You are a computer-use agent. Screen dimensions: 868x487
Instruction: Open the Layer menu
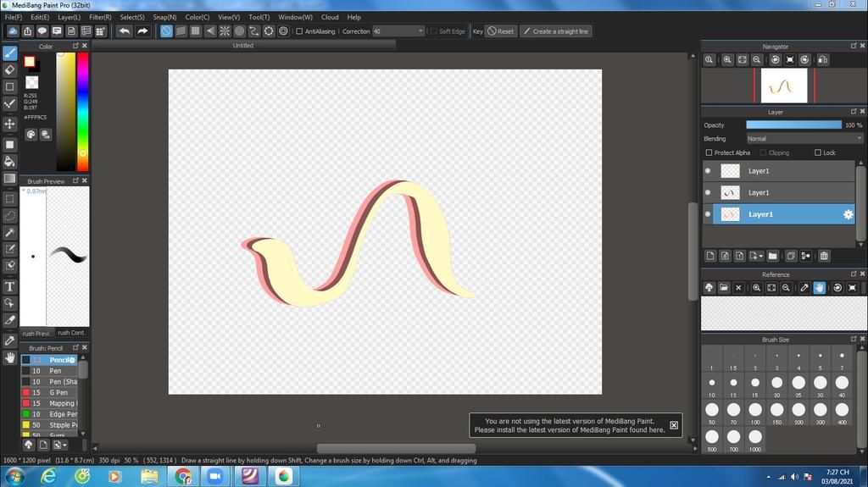(x=70, y=17)
